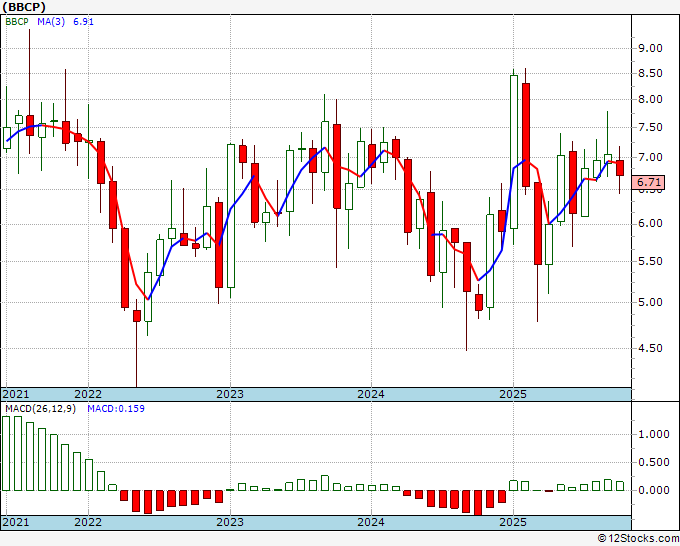Click the 5.00 price axis label
This screenshot has width=680, height=546.
tap(651, 302)
